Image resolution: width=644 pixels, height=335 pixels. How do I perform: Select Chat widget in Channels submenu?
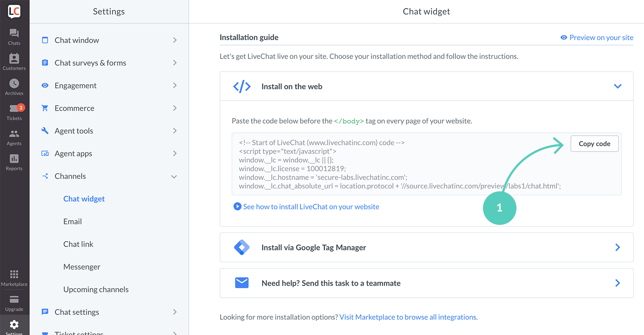click(84, 199)
